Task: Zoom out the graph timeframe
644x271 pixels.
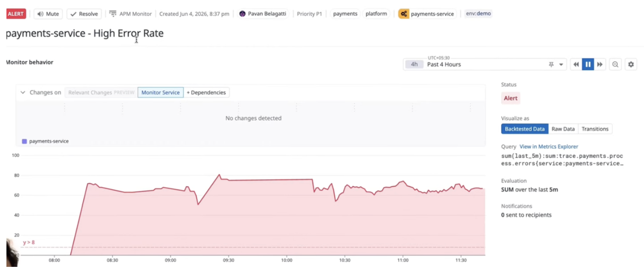Action: click(615, 64)
